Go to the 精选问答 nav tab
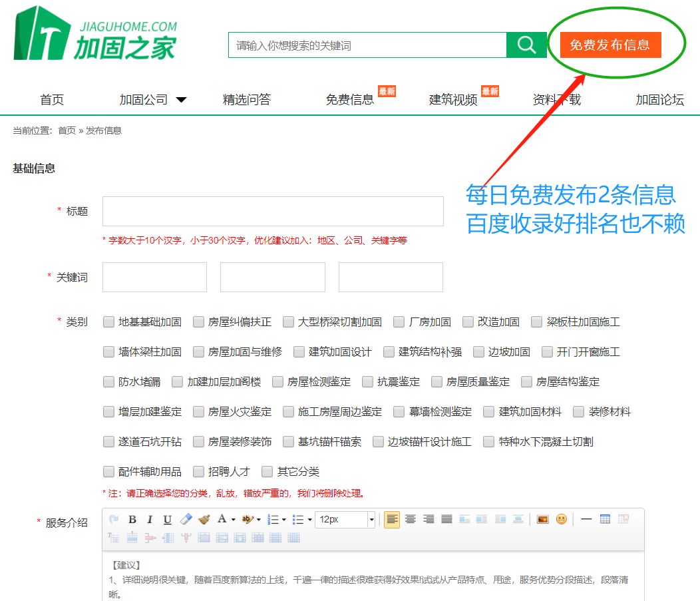 click(x=247, y=100)
